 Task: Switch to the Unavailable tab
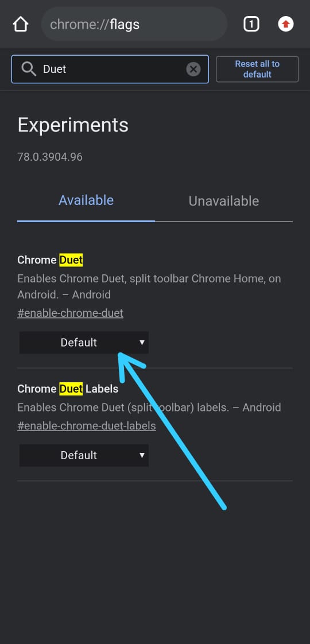[x=224, y=201]
